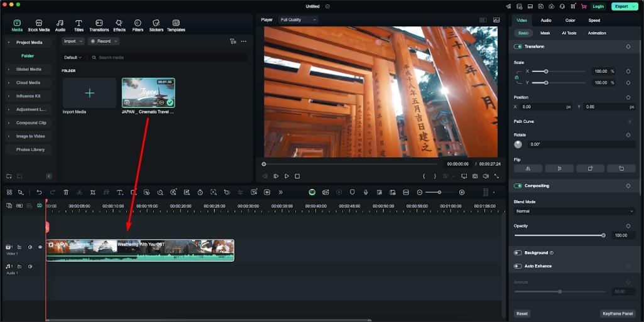This screenshot has height=322, width=644.
Task: Open the Effects tab
Action: (119, 26)
